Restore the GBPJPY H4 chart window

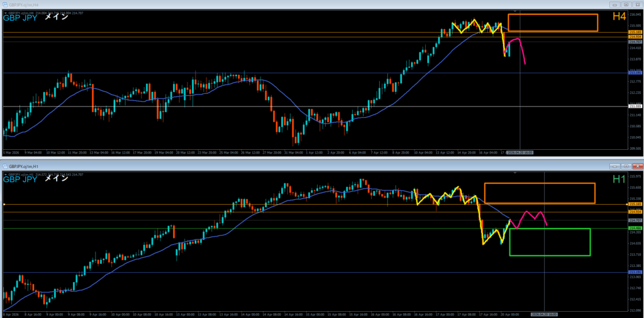(626, 4)
